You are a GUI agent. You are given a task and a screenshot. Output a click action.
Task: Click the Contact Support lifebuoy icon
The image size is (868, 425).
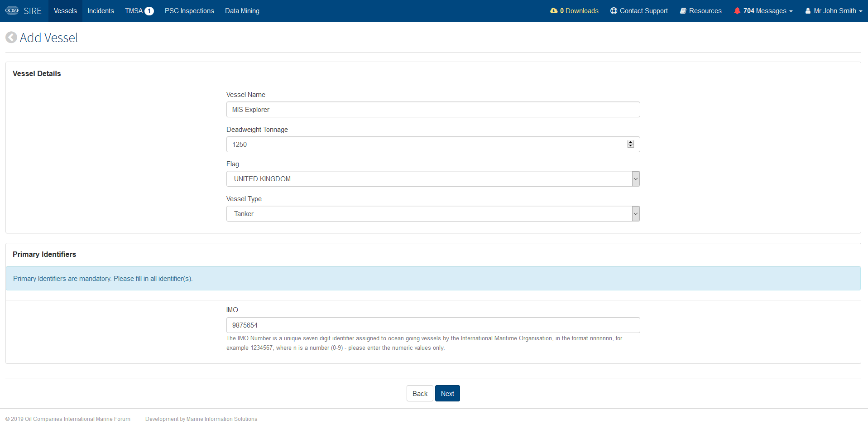pyautogui.click(x=614, y=11)
